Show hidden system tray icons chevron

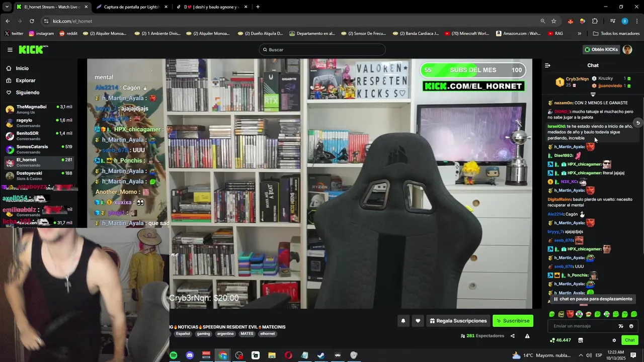(x=581, y=355)
